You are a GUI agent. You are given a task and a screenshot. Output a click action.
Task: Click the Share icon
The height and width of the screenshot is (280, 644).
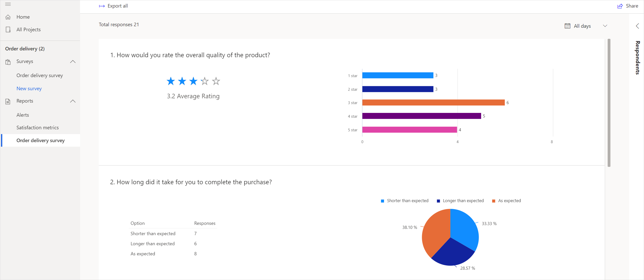620,6
